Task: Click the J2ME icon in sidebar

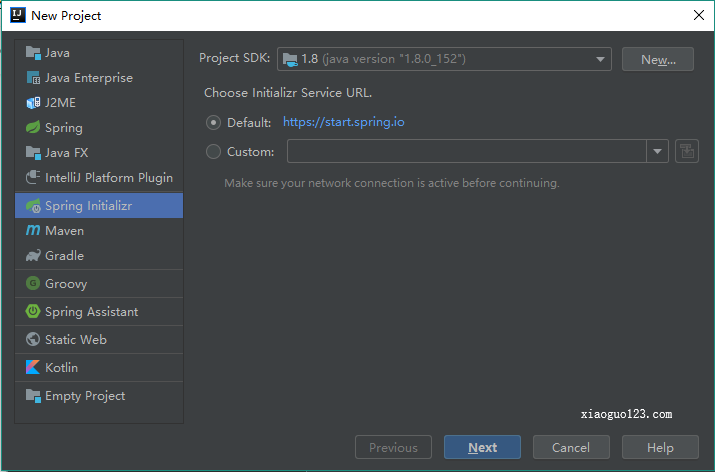Action: (33, 102)
